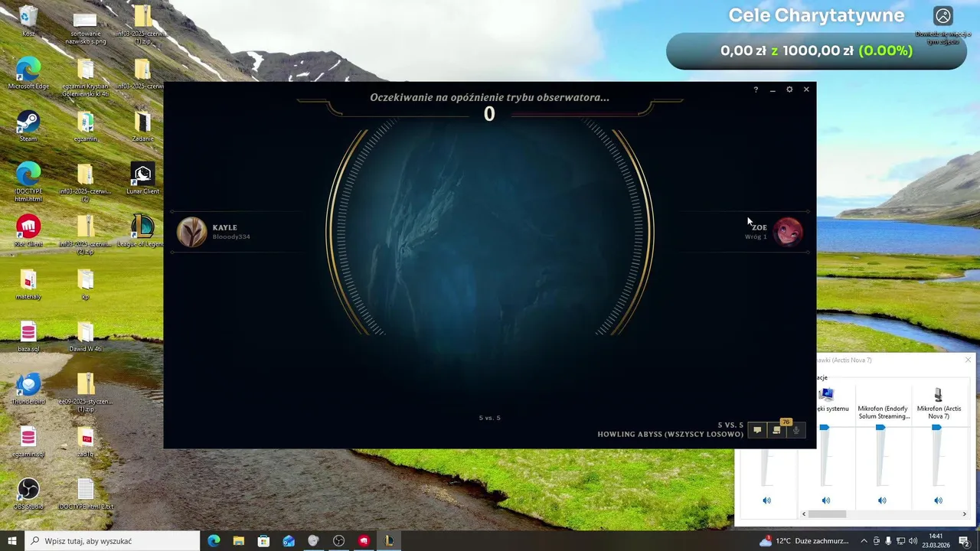Open League client settings gear

click(x=789, y=90)
